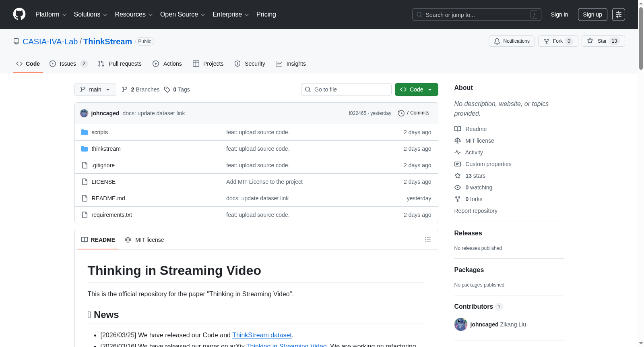Expand the Open Source menu

click(182, 15)
